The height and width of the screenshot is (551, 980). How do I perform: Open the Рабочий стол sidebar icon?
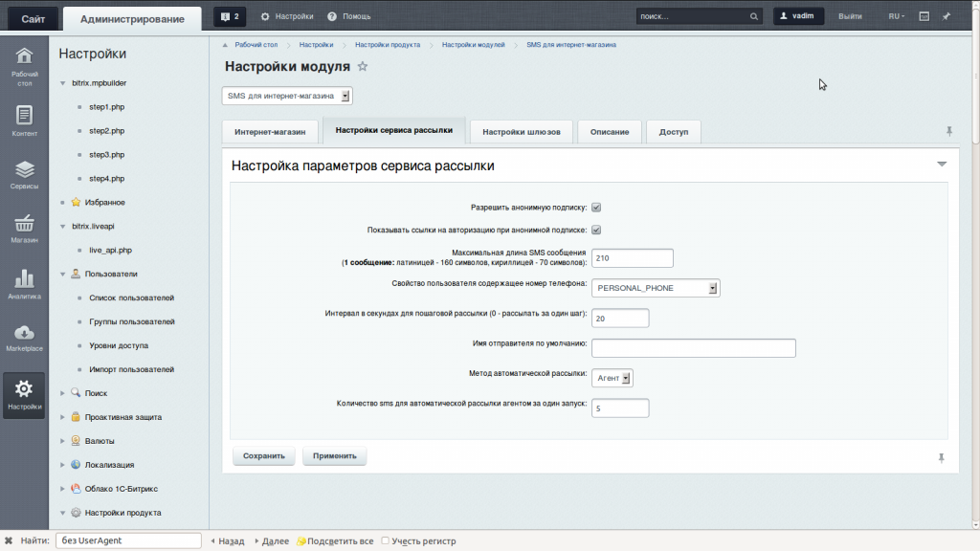tap(24, 66)
